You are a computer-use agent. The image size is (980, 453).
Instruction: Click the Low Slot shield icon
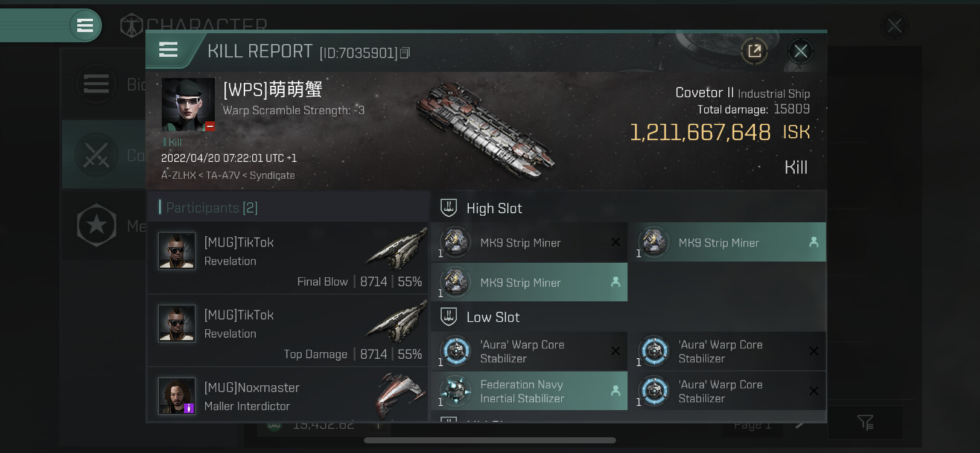(448, 316)
